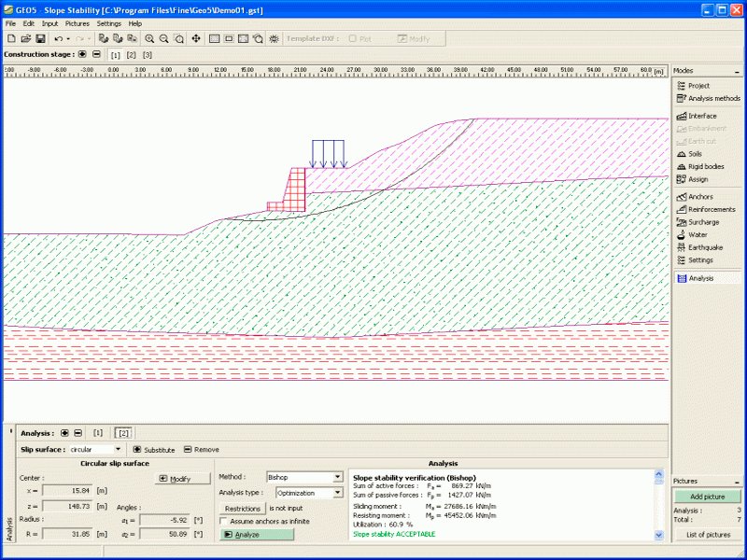Click the first view frame toolbar icon

click(215, 39)
